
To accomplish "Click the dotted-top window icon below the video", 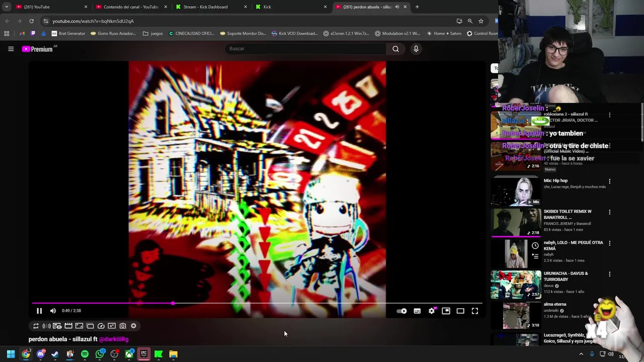I will point(90,326).
